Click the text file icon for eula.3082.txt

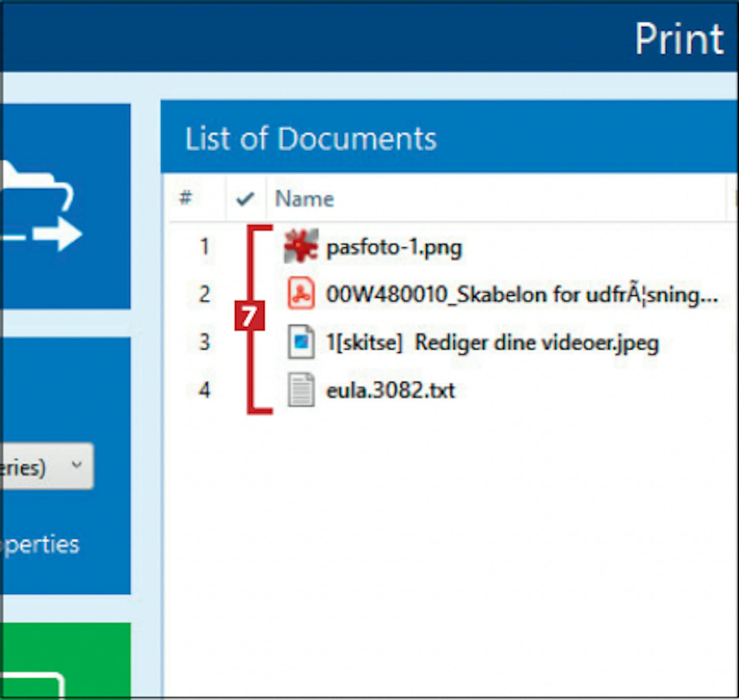coord(301,390)
